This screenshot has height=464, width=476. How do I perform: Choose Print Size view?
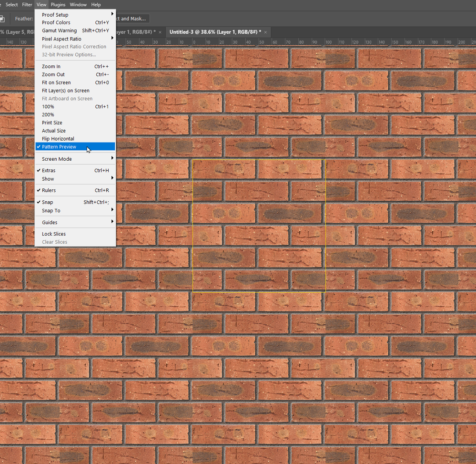pyautogui.click(x=75, y=123)
